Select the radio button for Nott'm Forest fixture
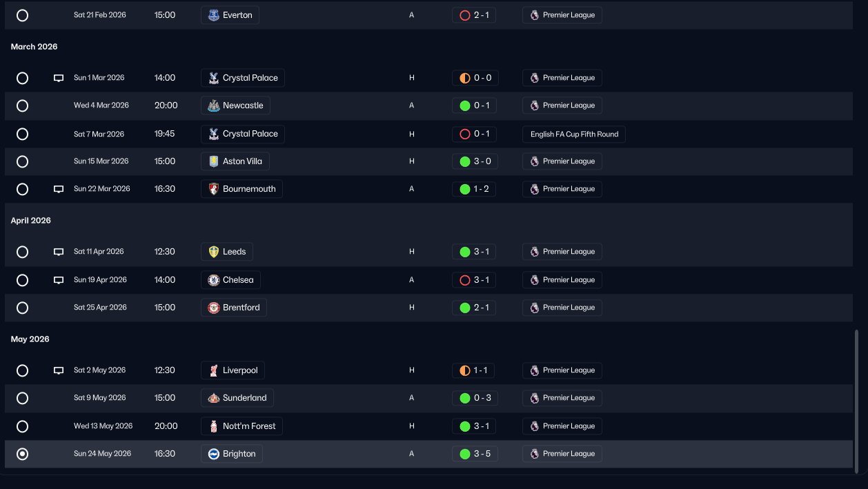The image size is (868, 489). (22, 426)
